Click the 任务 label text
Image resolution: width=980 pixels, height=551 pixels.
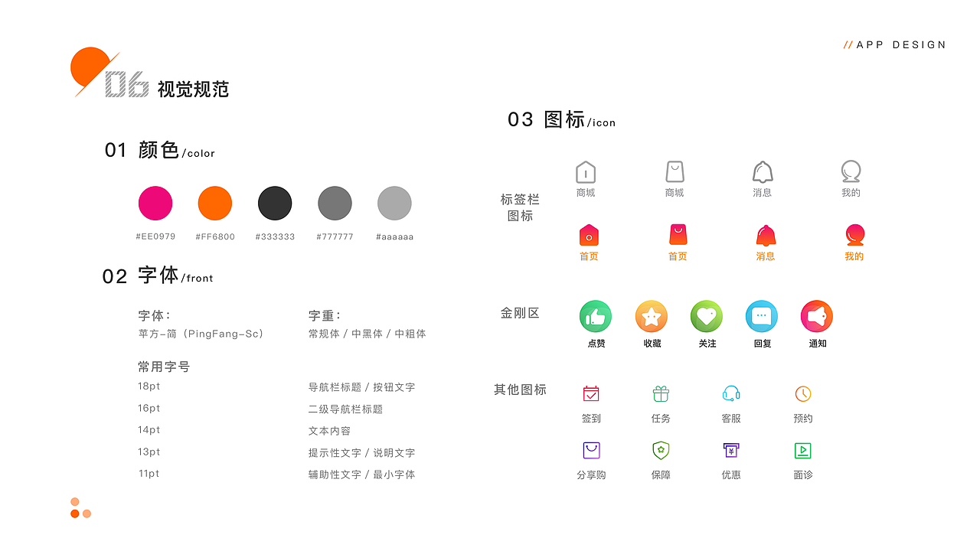click(661, 419)
